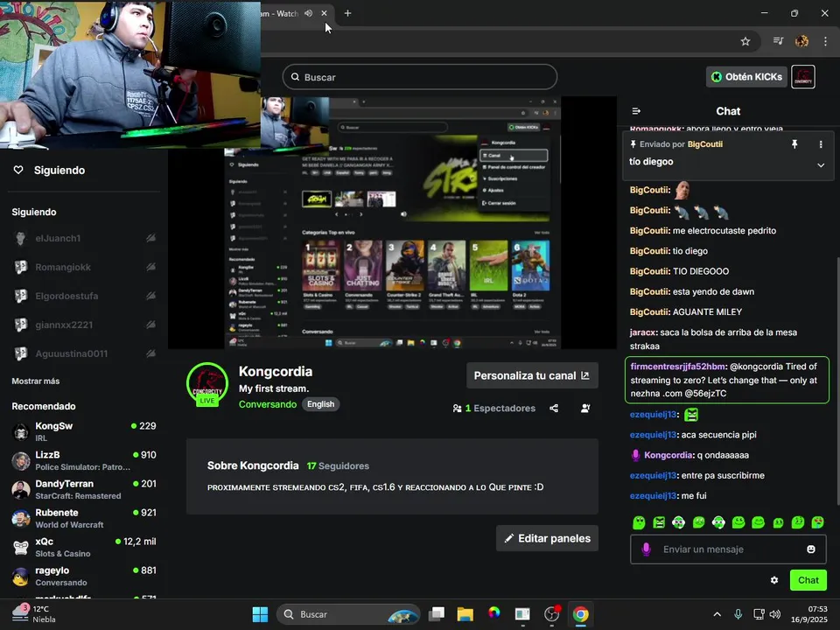Insert the first green emote in chat
840x630 pixels.
639,522
